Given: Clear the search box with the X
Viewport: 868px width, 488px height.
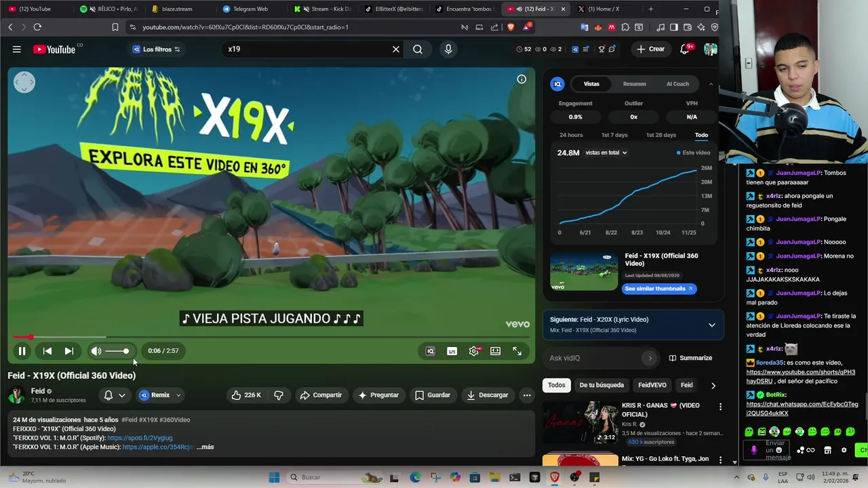Looking at the screenshot, I should coord(396,49).
